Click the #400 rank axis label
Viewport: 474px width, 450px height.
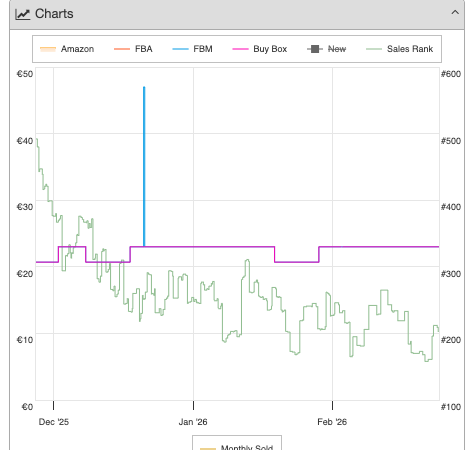[x=451, y=207]
